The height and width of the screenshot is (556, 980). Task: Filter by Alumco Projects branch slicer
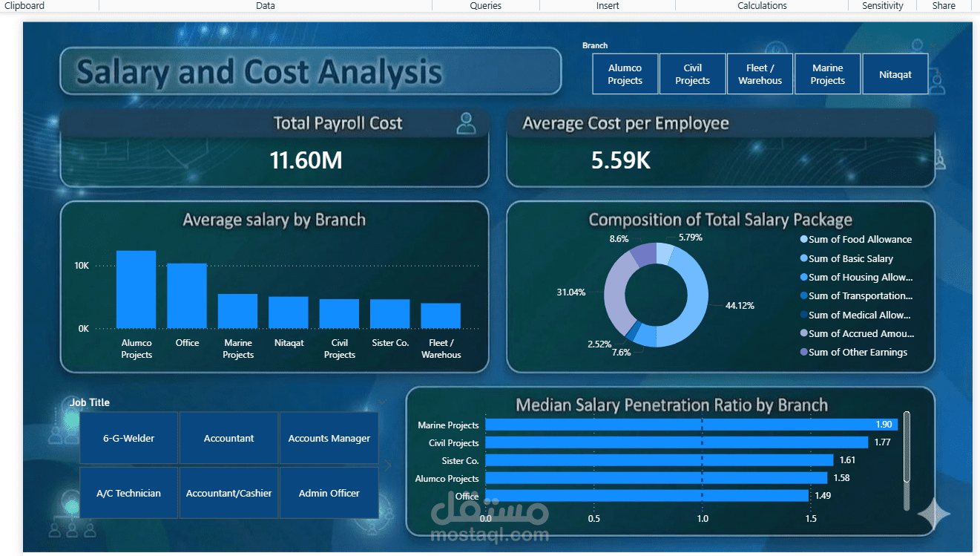tap(625, 74)
